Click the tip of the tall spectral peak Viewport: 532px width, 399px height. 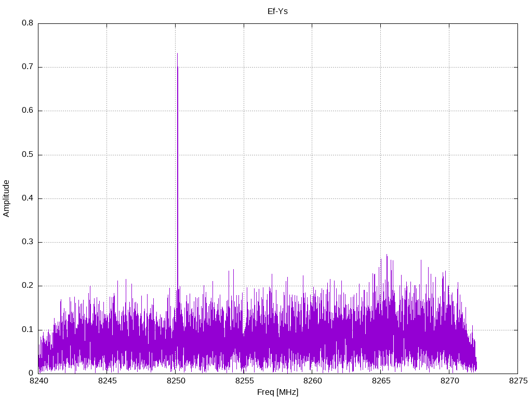(x=177, y=54)
